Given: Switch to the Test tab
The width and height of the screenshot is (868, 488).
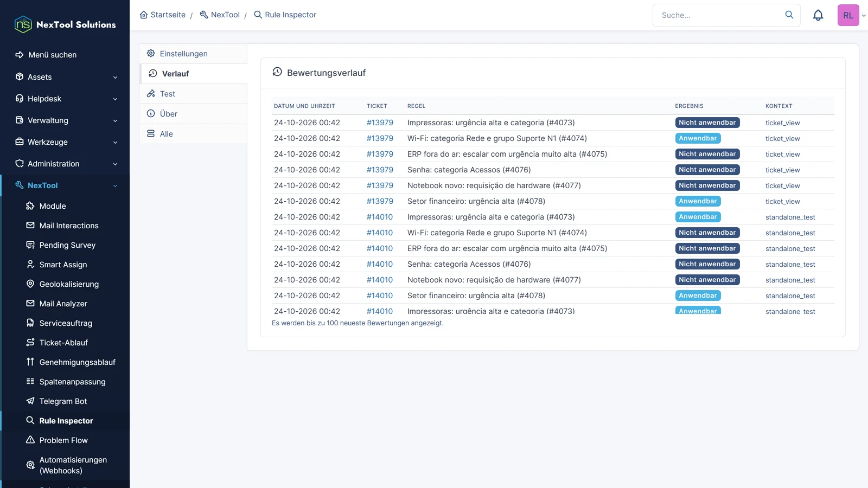Looking at the screenshot, I should coord(193,94).
